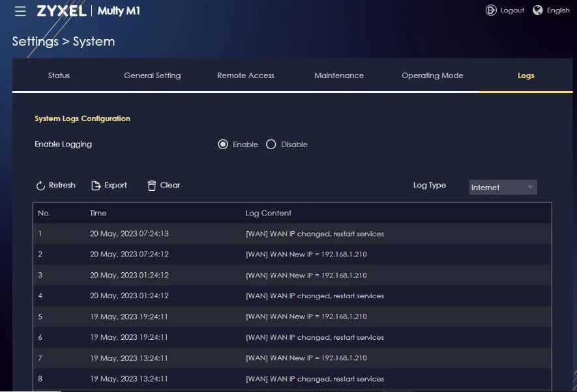Click the Refresh button label
Screen dimensions: 577x392
(62, 185)
